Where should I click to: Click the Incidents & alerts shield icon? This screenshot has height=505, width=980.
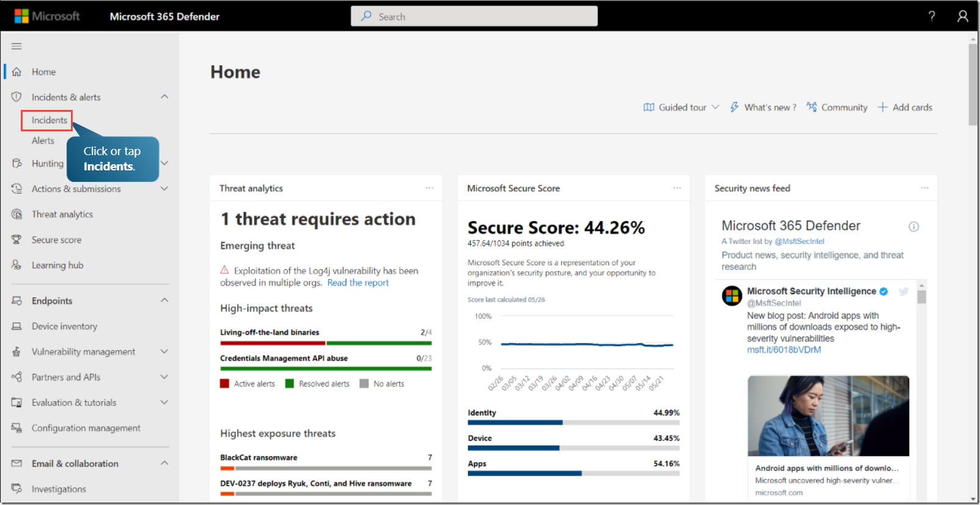[16, 97]
